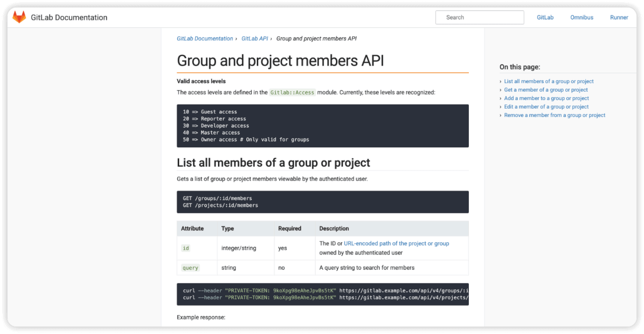This screenshot has width=644, height=334.
Task: Jump to 'Add a member to a group or project'
Action: pyautogui.click(x=546, y=98)
